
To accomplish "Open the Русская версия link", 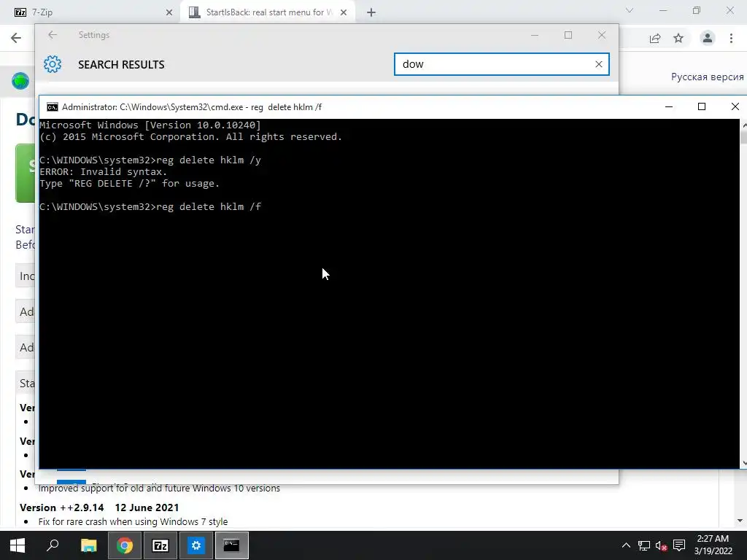I will (707, 77).
